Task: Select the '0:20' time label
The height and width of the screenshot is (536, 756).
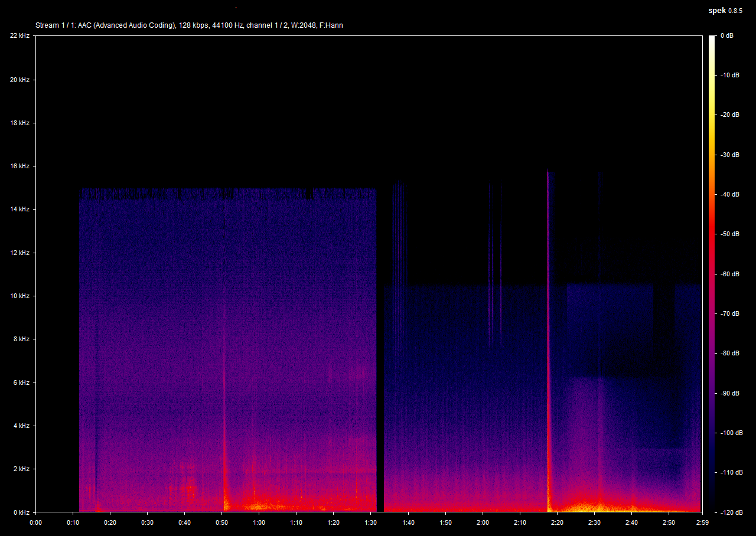Action: 110,522
